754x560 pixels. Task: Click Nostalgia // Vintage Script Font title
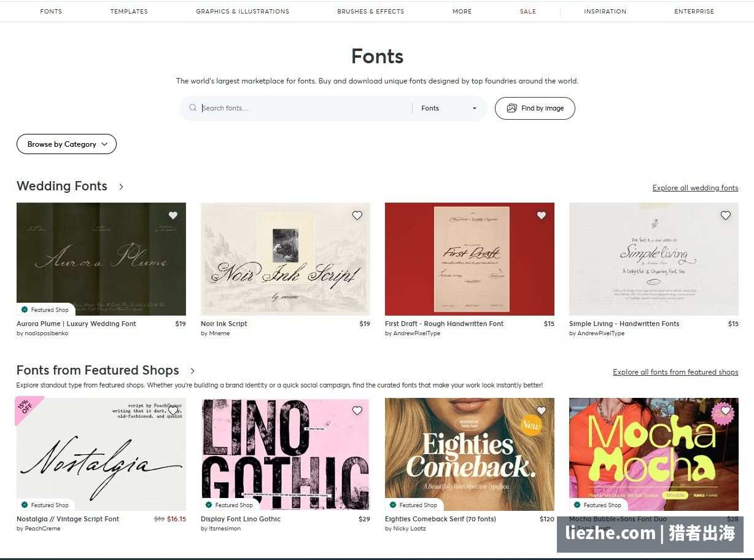68,519
